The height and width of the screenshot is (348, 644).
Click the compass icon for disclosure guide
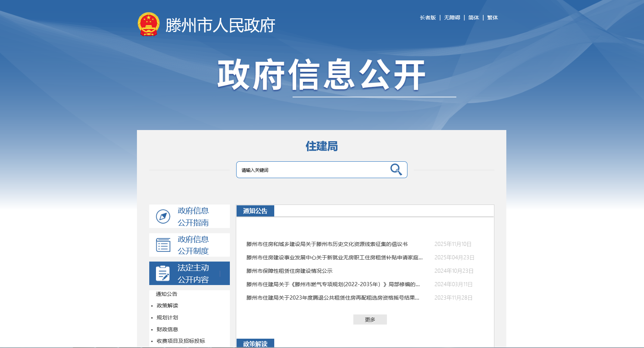163,216
